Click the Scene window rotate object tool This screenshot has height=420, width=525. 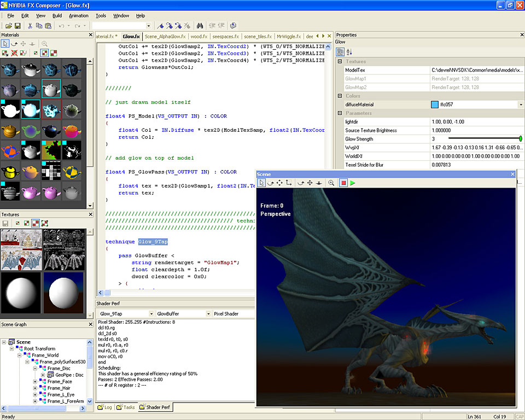[x=271, y=183]
